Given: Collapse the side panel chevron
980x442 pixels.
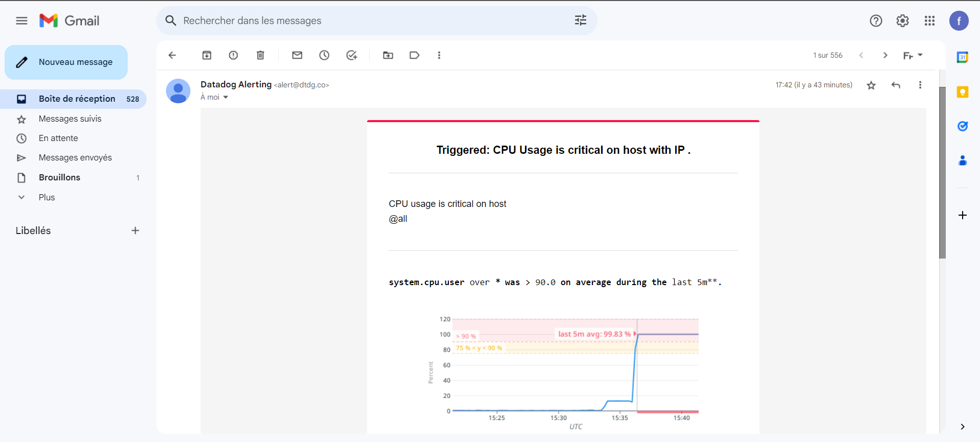Looking at the screenshot, I should coord(963,427).
